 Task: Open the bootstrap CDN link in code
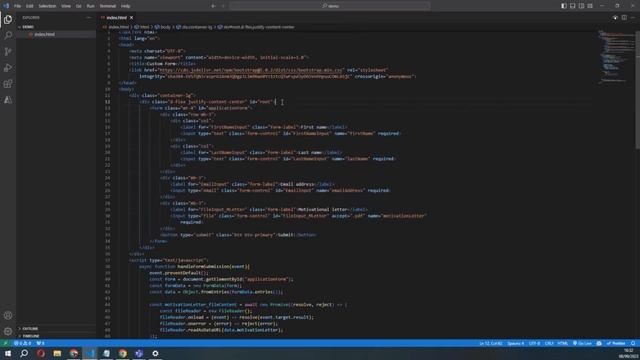click(251, 70)
